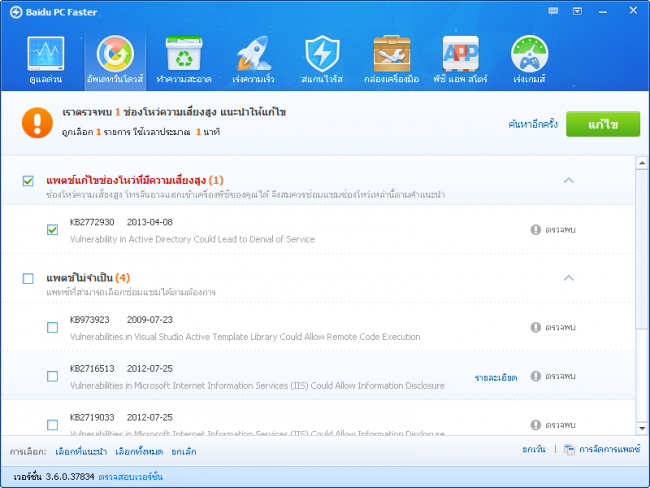Click the ยกเว้น exclude link

[x=534, y=449]
